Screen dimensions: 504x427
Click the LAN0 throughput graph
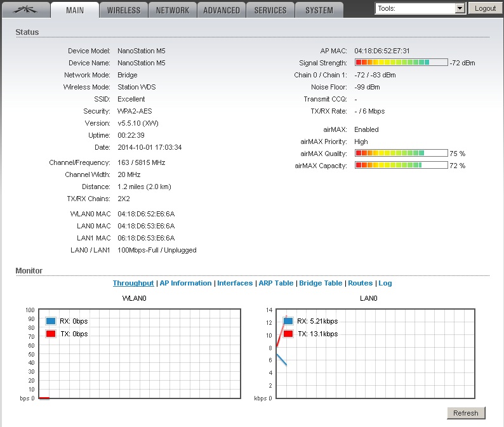(375, 354)
